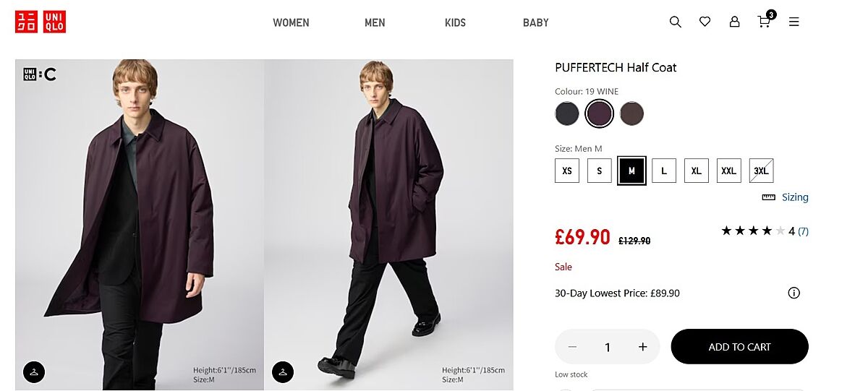Select size XS
The width and height of the screenshot is (868, 391).
(567, 171)
